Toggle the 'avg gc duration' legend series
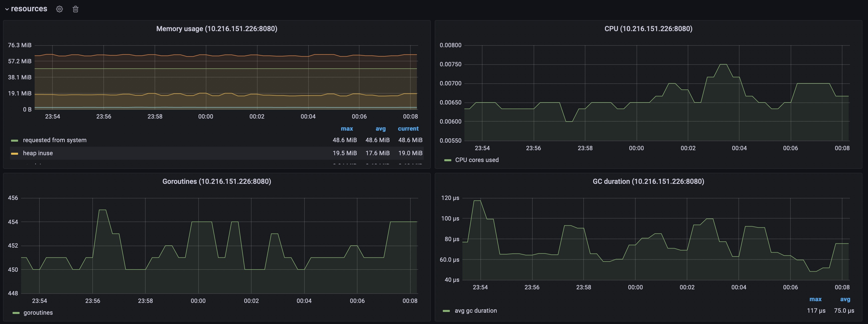The height and width of the screenshot is (324, 868). point(475,310)
